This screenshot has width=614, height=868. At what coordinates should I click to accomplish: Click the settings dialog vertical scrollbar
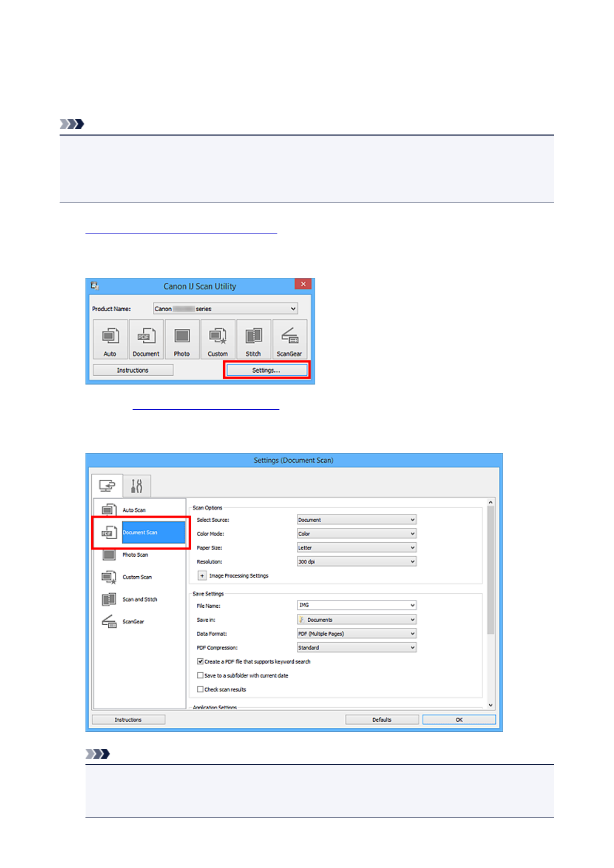click(x=490, y=567)
